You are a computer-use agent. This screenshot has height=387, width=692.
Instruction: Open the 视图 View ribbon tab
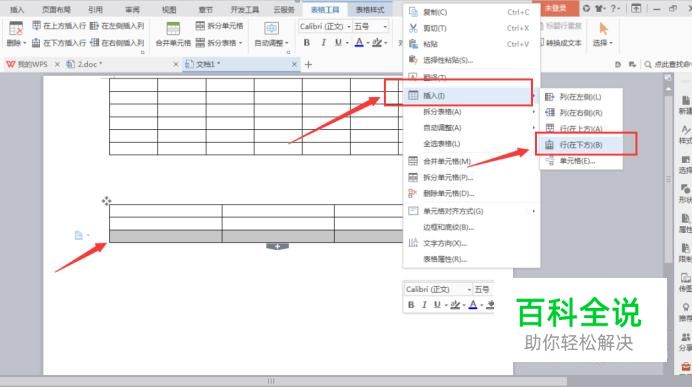click(169, 9)
